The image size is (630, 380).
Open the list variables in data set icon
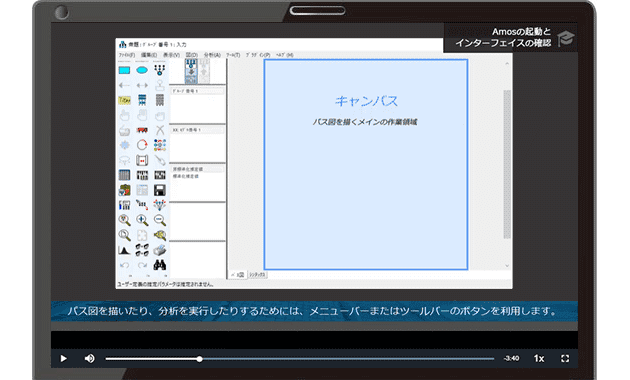(160, 100)
